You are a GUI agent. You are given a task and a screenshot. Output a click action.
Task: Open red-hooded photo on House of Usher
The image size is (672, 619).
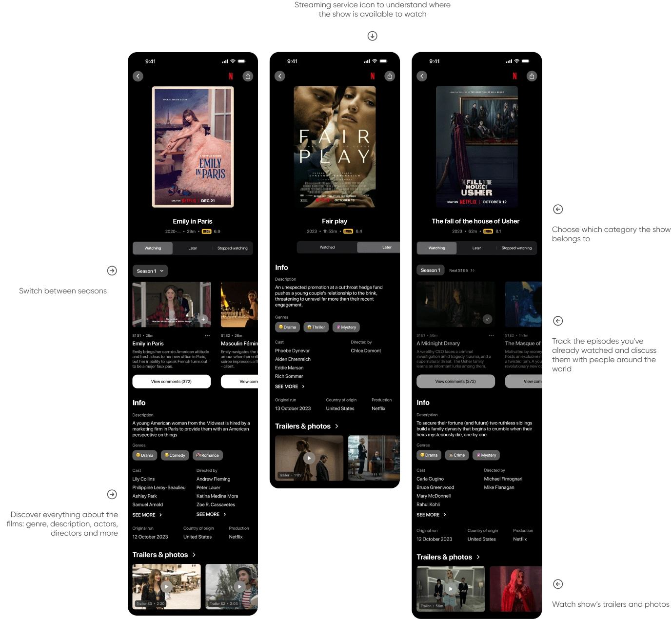(515, 589)
